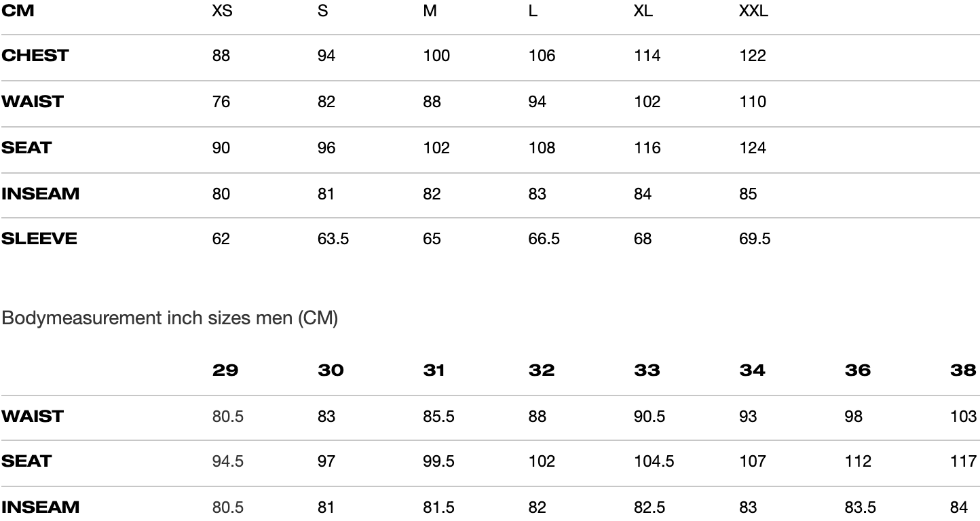980x521 pixels.
Task: Click the CHEST row label
Action: click(x=35, y=56)
